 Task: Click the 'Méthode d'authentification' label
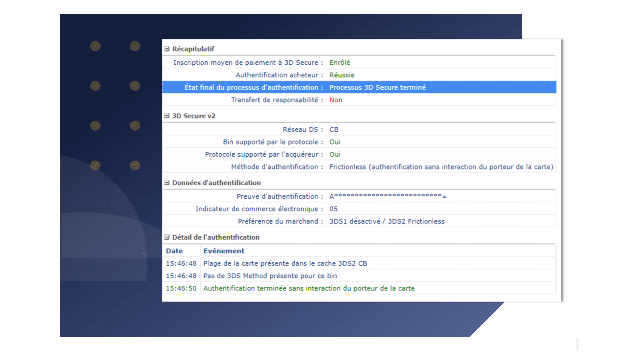pyautogui.click(x=277, y=167)
